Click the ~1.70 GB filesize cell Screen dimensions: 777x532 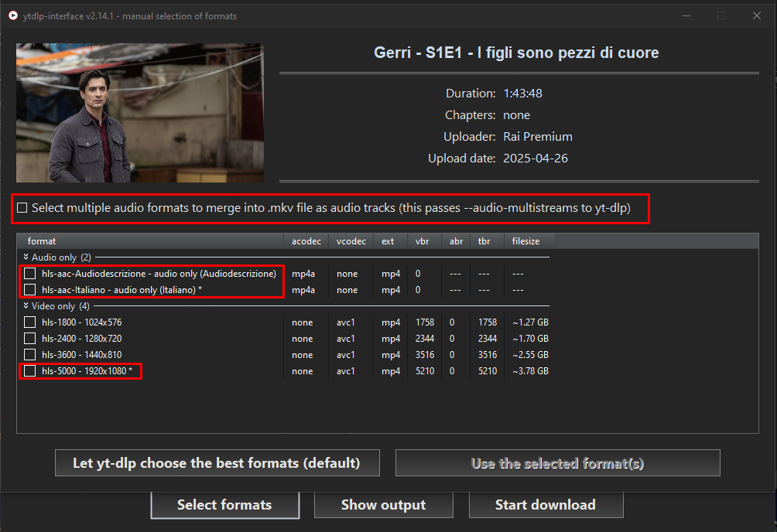(x=530, y=339)
